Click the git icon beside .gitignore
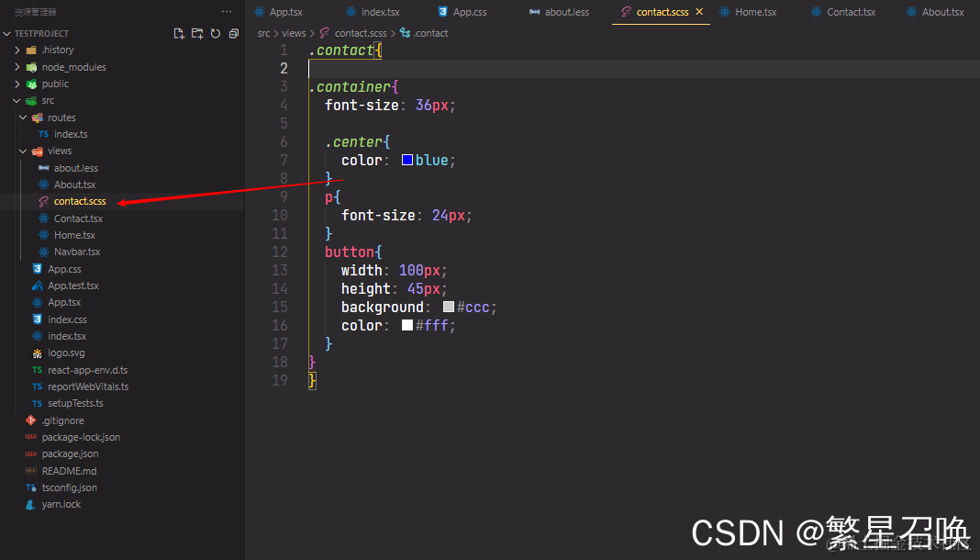Viewport: 980px width, 560px height. tap(30, 420)
